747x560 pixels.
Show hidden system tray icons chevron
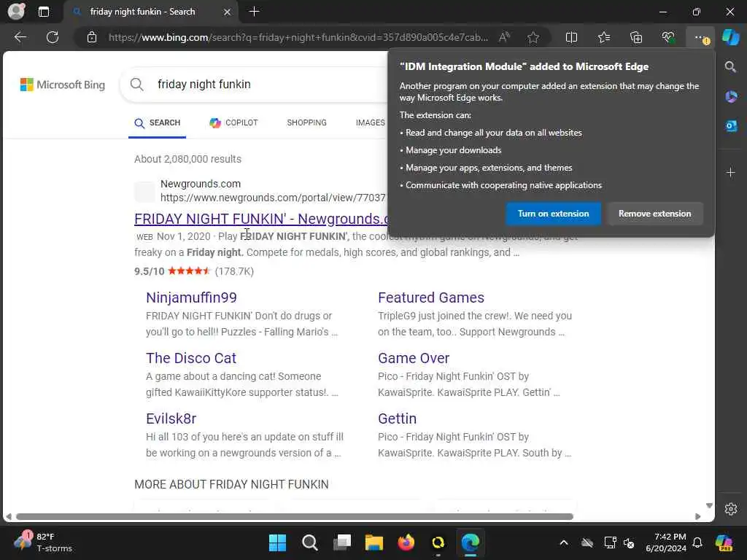564,542
